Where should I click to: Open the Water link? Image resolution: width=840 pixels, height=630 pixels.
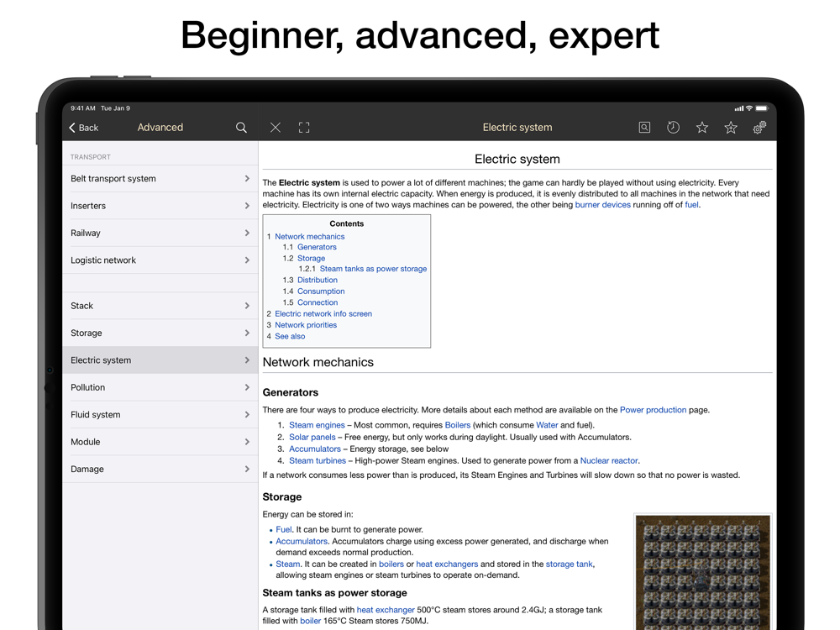tap(547, 425)
